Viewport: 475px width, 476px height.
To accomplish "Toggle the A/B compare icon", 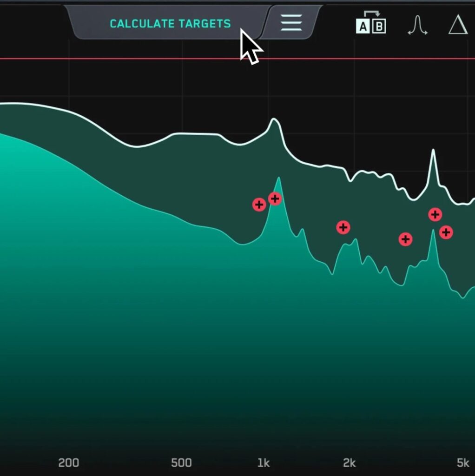I will 370,24.
